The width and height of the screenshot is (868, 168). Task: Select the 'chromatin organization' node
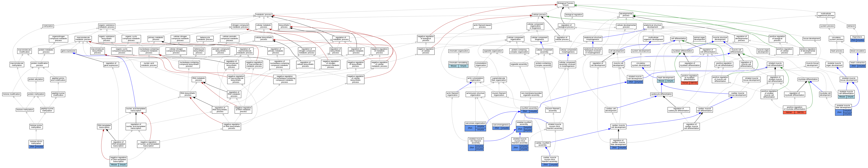(x=459, y=51)
